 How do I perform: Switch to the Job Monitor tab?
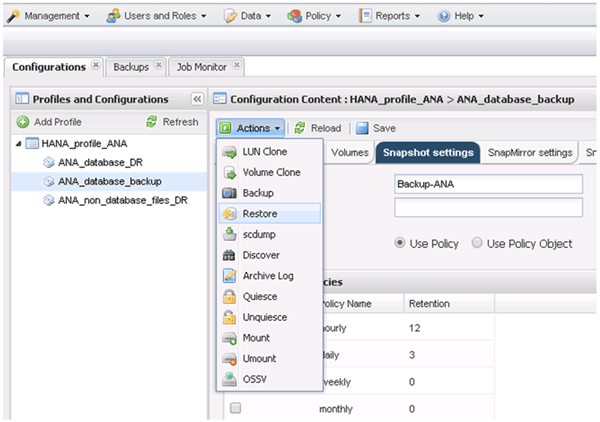click(201, 67)
